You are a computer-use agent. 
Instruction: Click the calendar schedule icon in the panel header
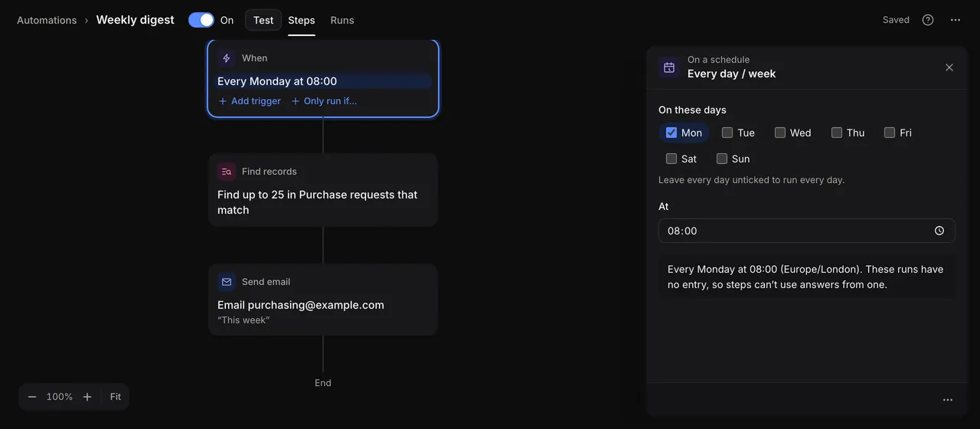point(669,67)
